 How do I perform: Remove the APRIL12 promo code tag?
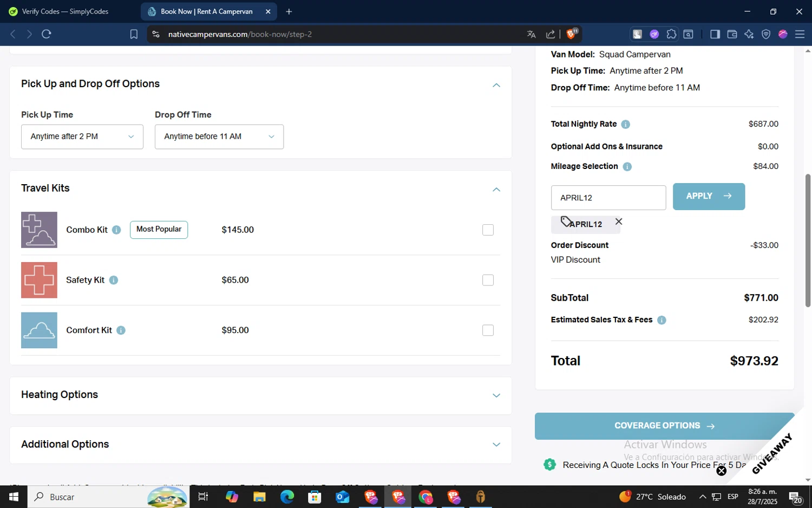[x=619, y=222]
